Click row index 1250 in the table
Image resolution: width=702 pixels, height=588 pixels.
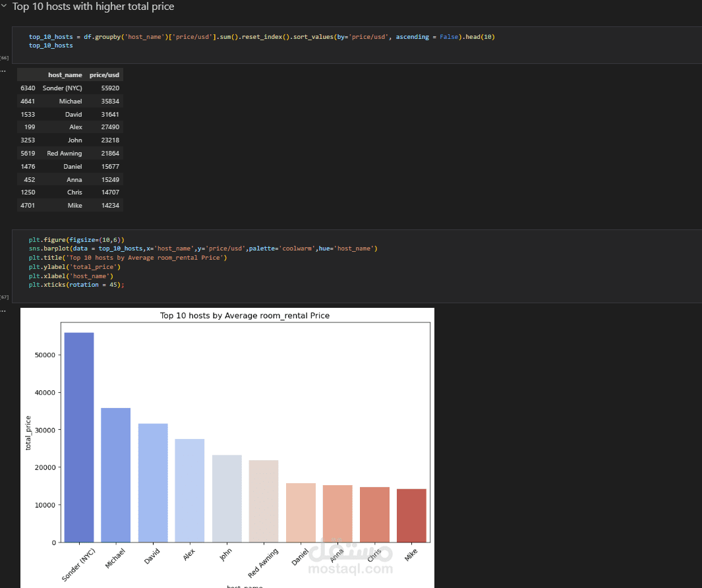click(x=28, y=192)
